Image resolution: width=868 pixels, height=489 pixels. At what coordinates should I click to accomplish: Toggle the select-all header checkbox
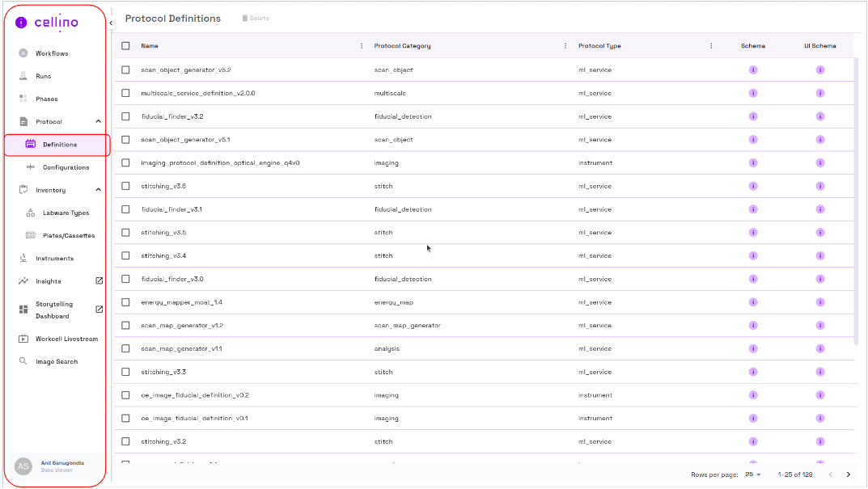pos(125,46)
